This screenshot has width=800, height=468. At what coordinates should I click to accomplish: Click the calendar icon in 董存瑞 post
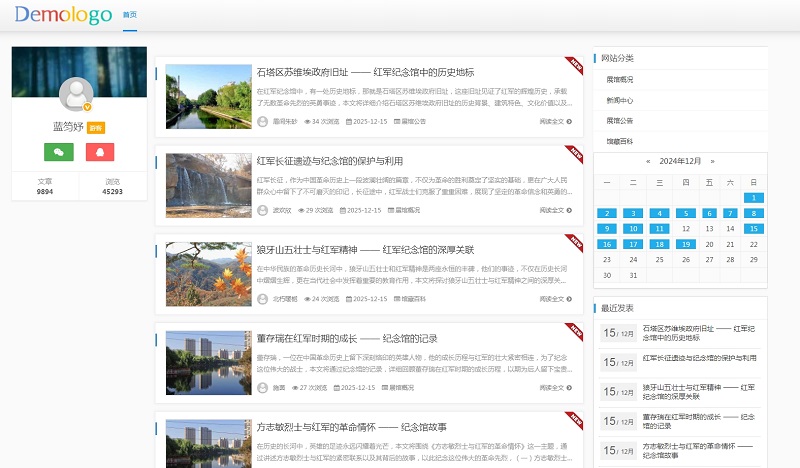[x=337, y=388]
